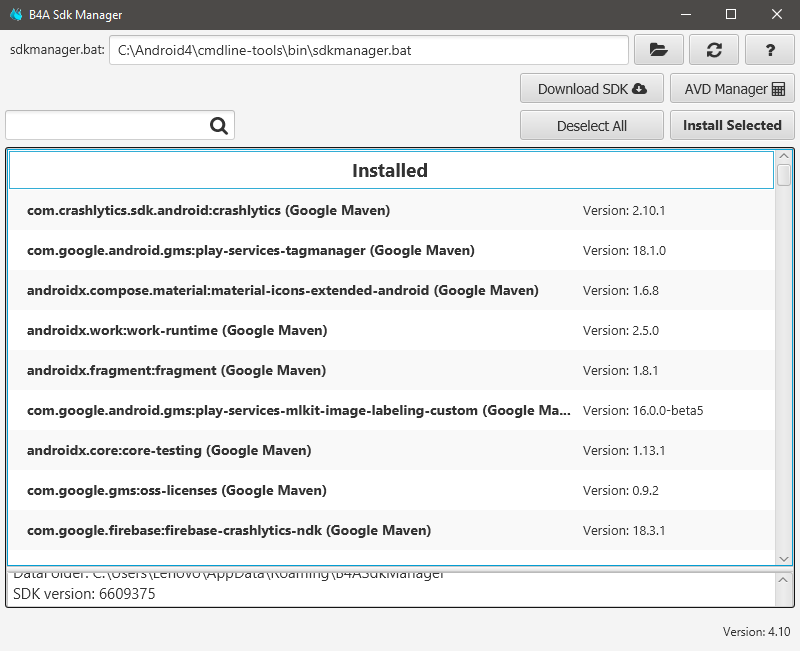Click the package list scrollbar thumb
This screenshot has width=800, height=651.
pyautogui.click(x=784, y=175)
